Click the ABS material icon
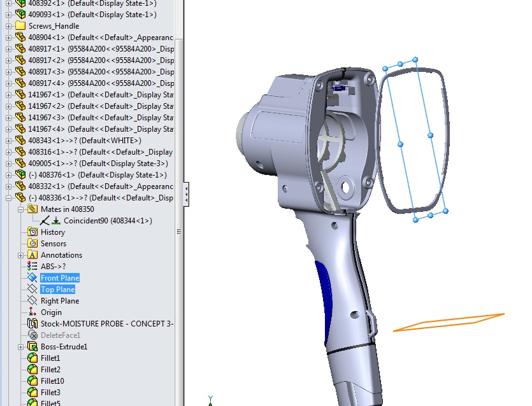Viewport: 532px width, 406px height. tap(32, 267)
